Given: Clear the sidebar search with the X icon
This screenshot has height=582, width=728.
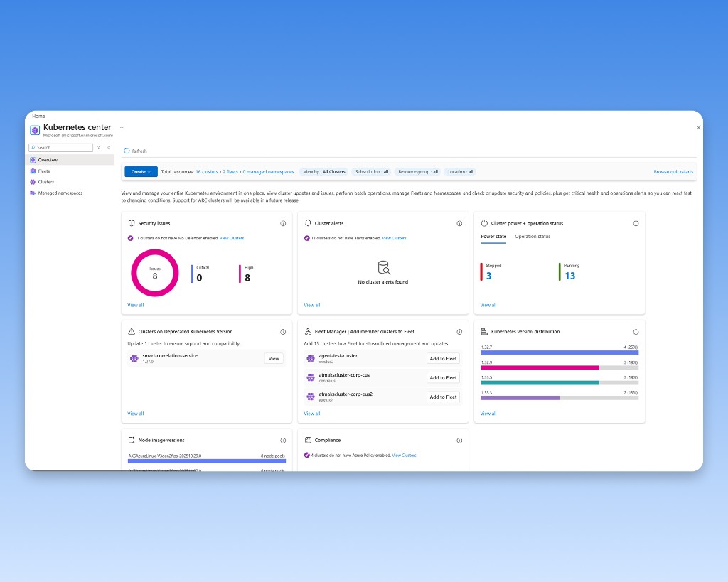Looking at the screenshot, I should (98, 148).
